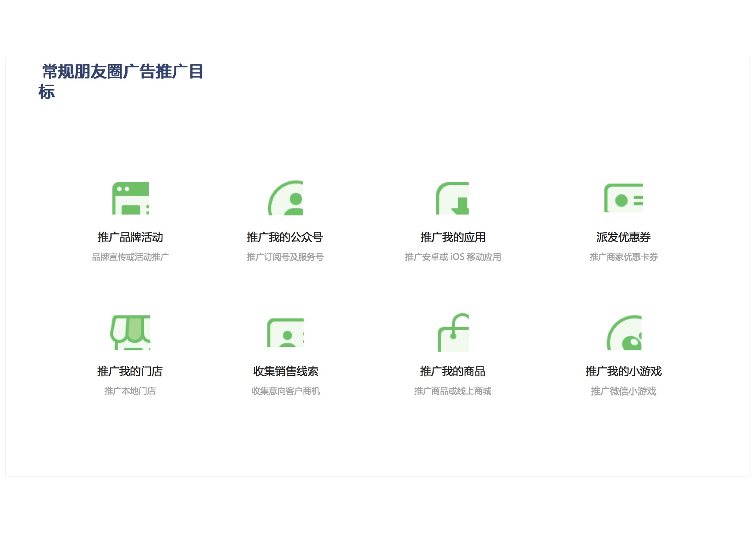Select the official account promotion icon

[285, 198]
